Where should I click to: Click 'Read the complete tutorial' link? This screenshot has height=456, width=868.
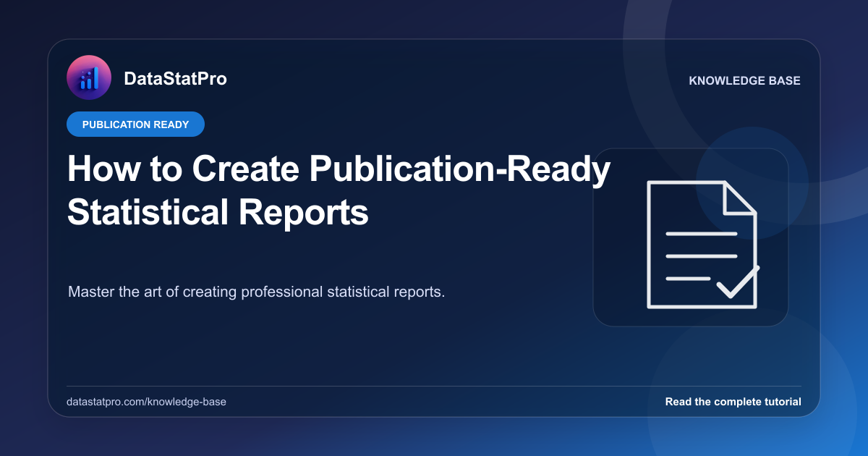coord(733,402)
